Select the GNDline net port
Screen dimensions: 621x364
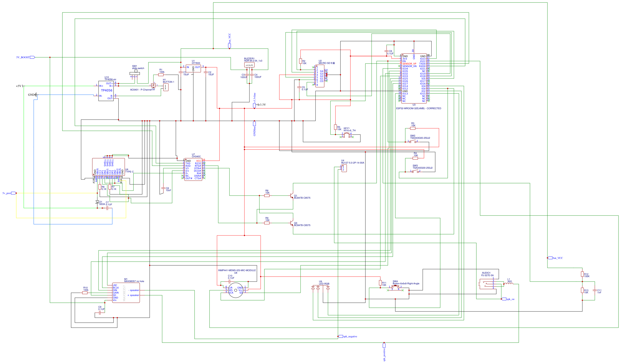[254, 128]
